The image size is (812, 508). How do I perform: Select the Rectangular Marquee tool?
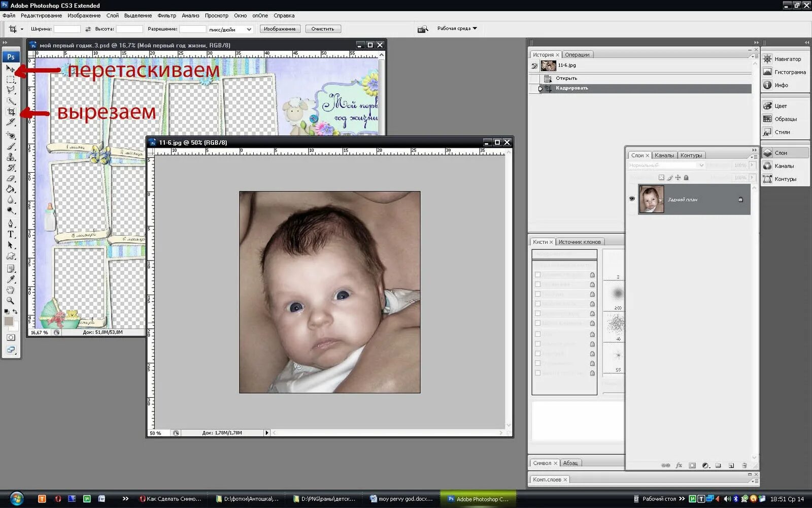coord(10,79)
